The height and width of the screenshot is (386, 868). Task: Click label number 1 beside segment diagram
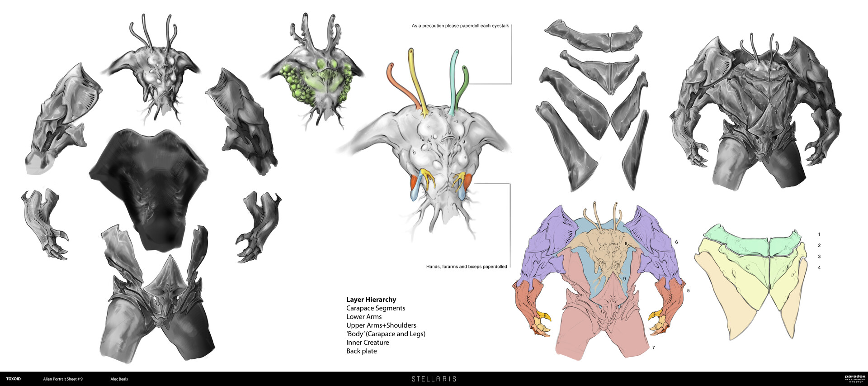coord(819,234)
